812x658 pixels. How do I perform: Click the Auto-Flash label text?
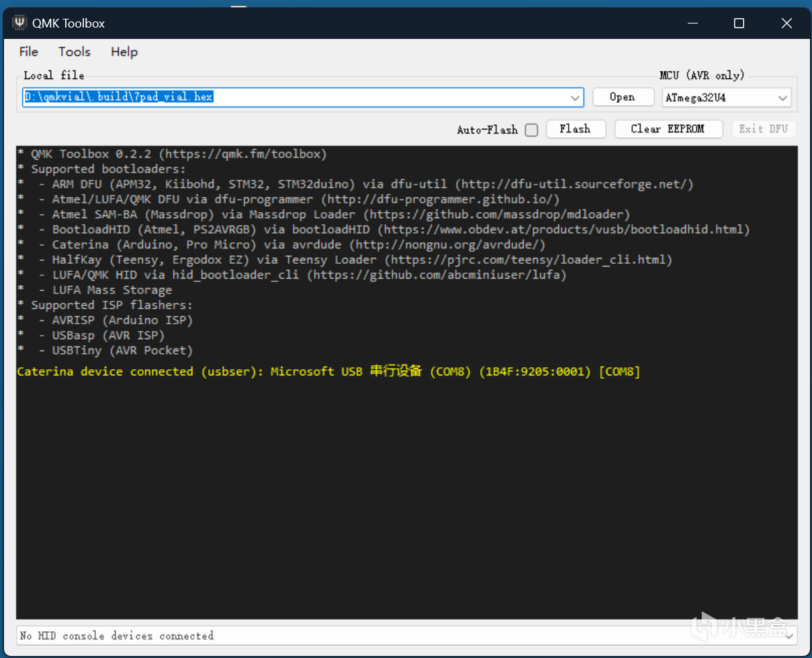487,130
